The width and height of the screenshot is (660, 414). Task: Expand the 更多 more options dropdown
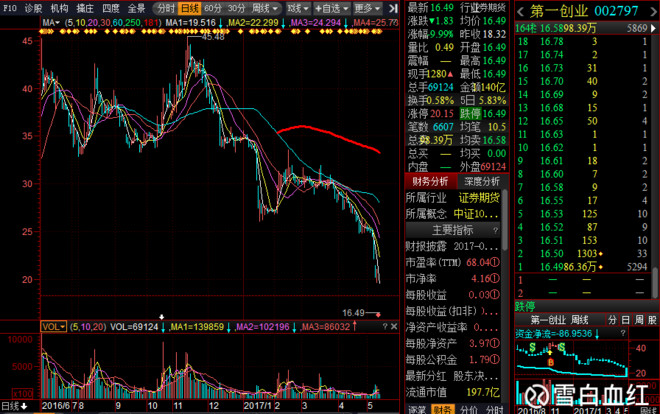click(367, 8)
